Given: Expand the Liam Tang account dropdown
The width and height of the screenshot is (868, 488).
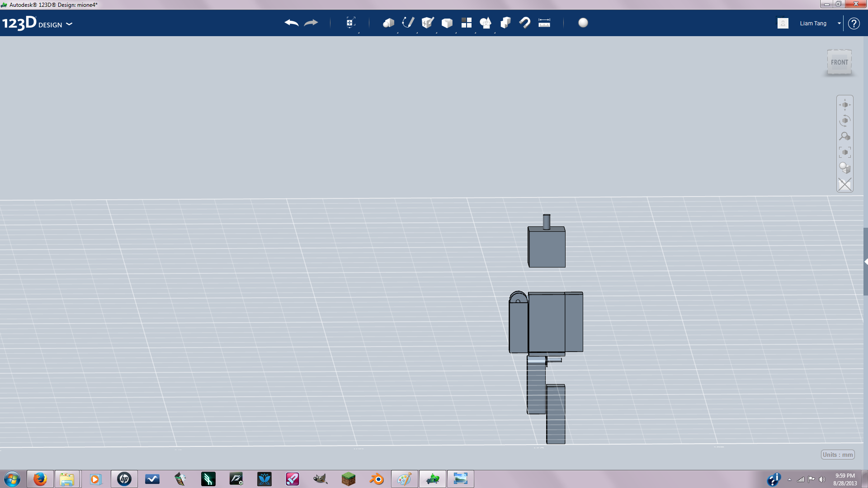Looking at the screenshot, I should (x=839, y=23).
